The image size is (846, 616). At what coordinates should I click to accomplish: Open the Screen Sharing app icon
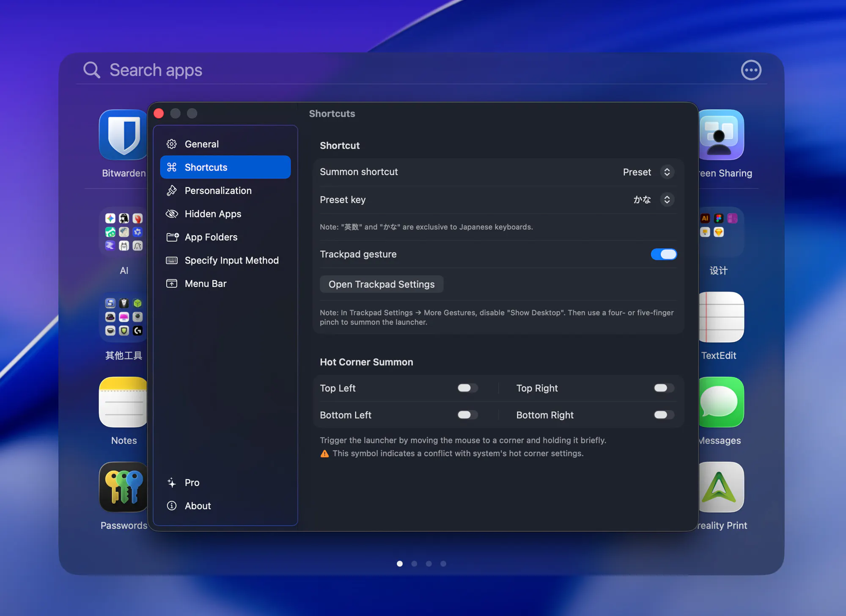pos(721,135)
